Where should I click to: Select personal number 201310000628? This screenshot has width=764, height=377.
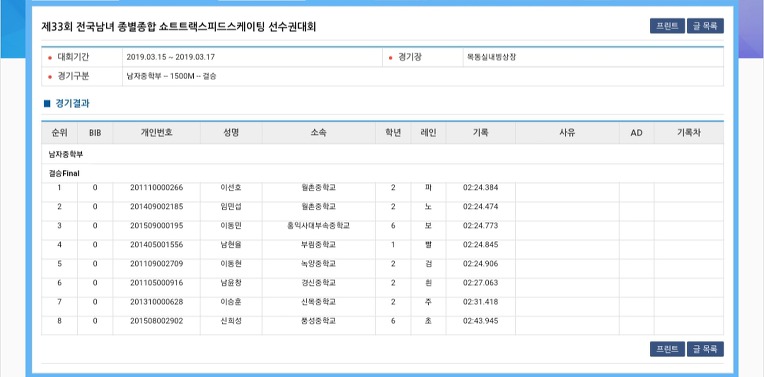[x=156, y=302]
